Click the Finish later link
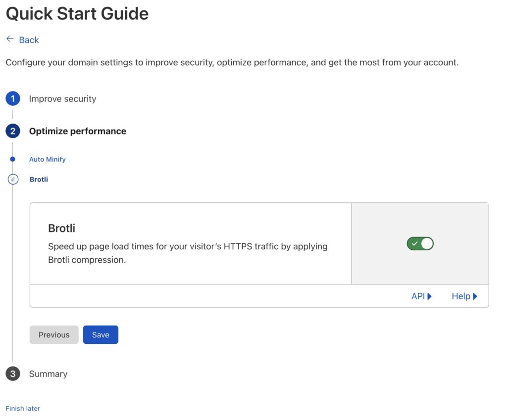 coord(23,408)
